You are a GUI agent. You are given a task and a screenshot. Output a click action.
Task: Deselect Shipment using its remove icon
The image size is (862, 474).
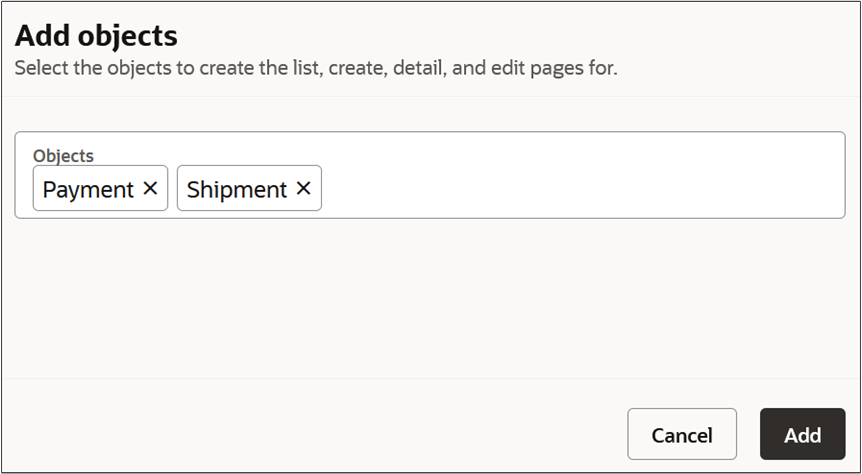[x=303, y=188]
